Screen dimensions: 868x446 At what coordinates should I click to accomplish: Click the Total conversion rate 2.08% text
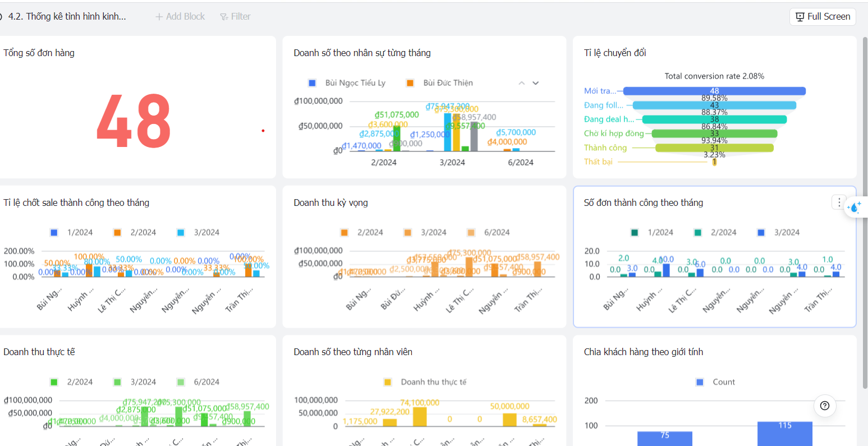(x=714, y=76)
